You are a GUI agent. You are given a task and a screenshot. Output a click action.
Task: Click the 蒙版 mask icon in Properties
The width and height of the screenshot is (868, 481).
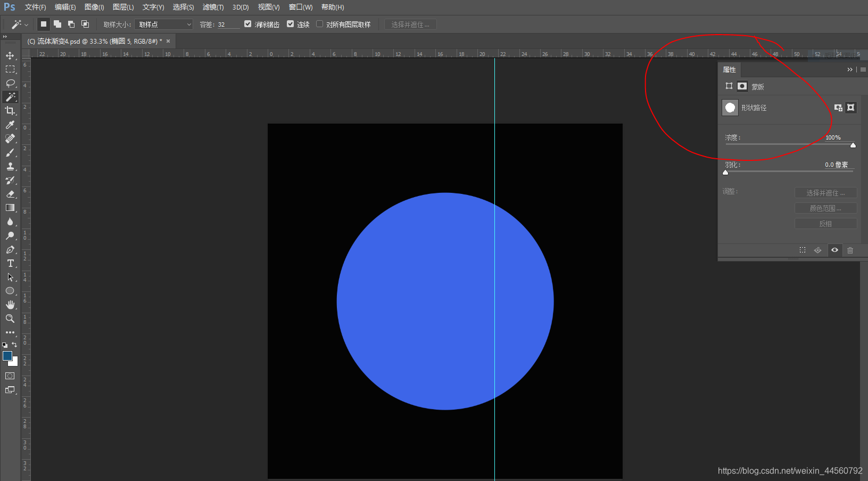click(x=742, y=86)
